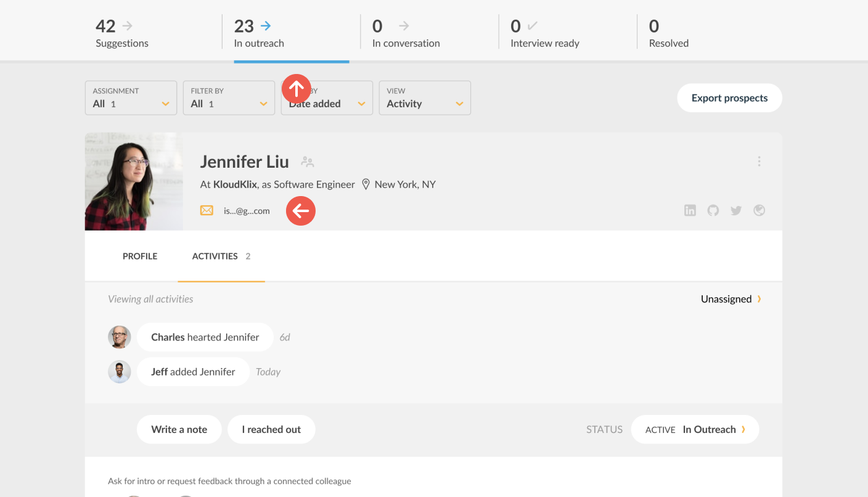Click Jeff's avatar in activity list
868x497 pixels.
[x=120, y=372]
